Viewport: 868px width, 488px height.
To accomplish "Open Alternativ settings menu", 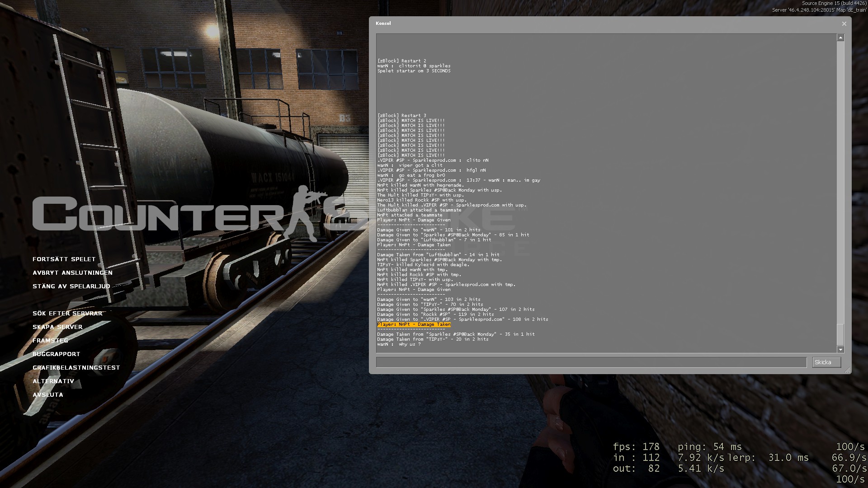I will (53, 381).
